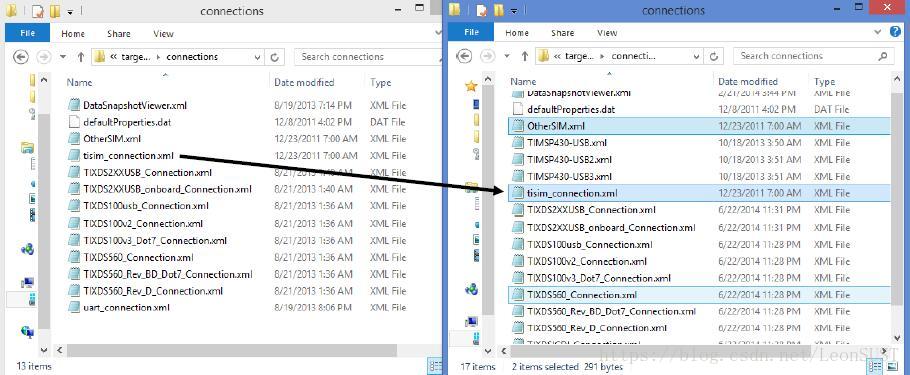Expand address bar history in left window
The height and width of the screenshot is (375, 910).
258,57
